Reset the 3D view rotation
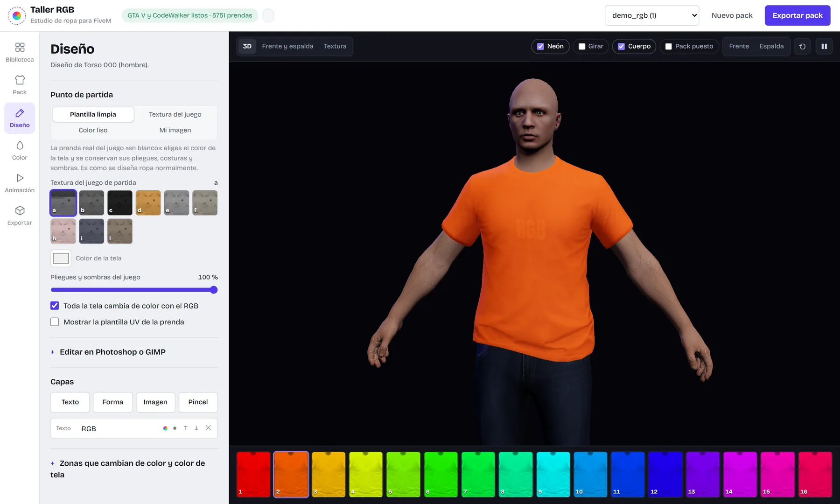Image resolution: width=840 pixels, height=504 pixels. point(802,46)
